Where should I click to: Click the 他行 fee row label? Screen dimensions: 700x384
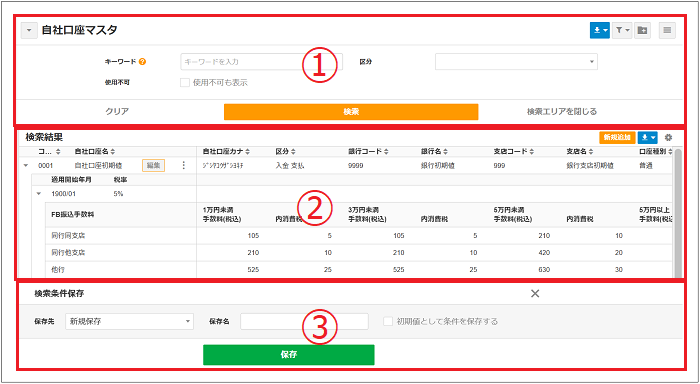58,270
